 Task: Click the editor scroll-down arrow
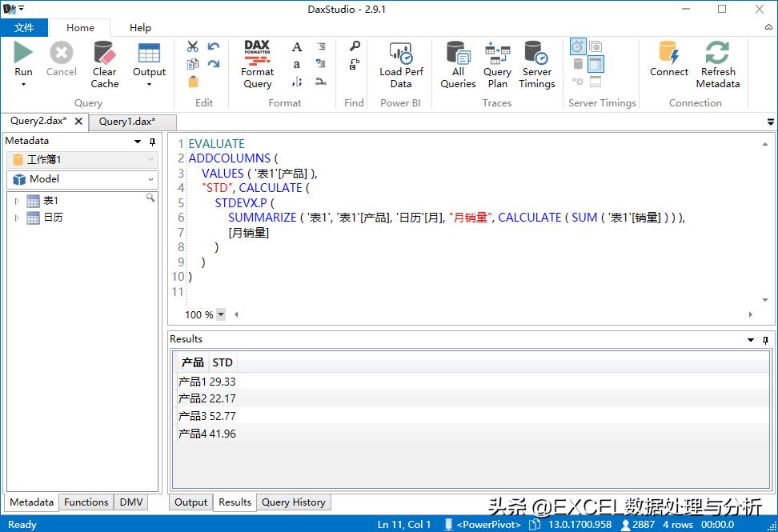tap(764, 300)
